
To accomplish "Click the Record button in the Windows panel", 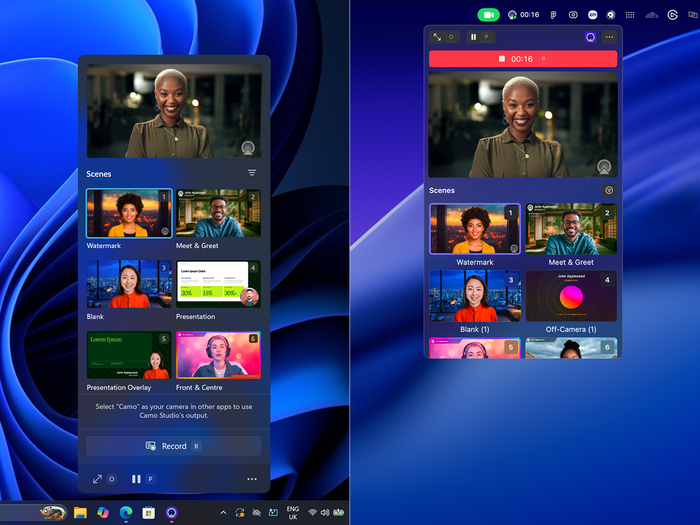I will coord(174,446).
